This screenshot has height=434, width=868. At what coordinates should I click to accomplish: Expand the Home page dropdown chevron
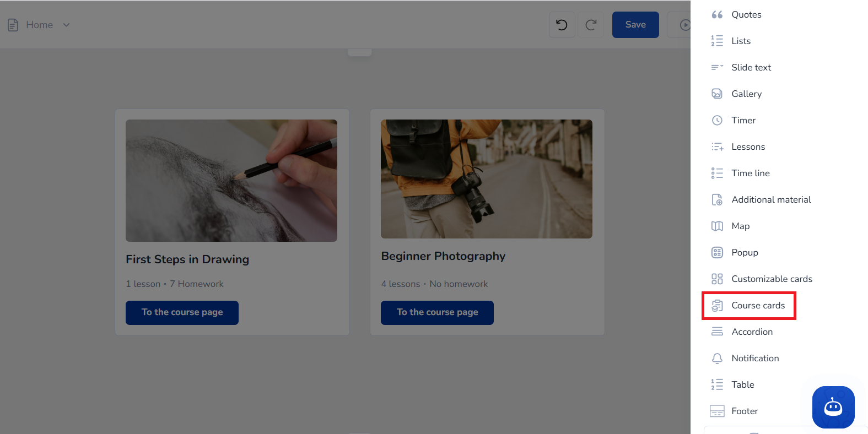click(66, 25)
